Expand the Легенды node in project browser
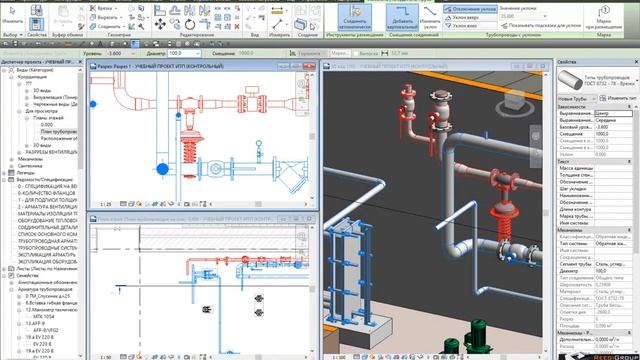This screenshot has height=360, width=640. (4, 173)
